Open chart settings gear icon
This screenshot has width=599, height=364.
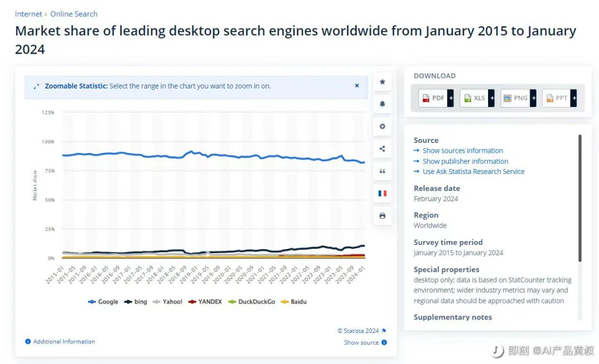click(x=382, y=126)
